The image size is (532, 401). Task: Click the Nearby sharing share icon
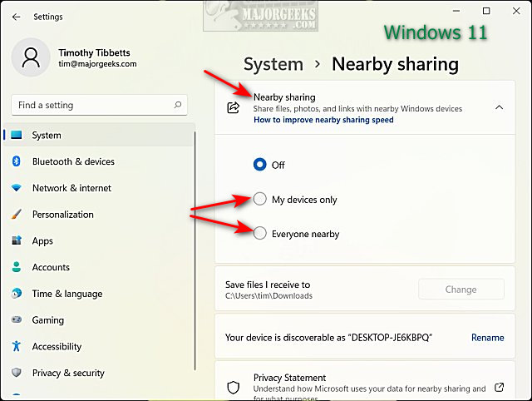click(233, 107)
